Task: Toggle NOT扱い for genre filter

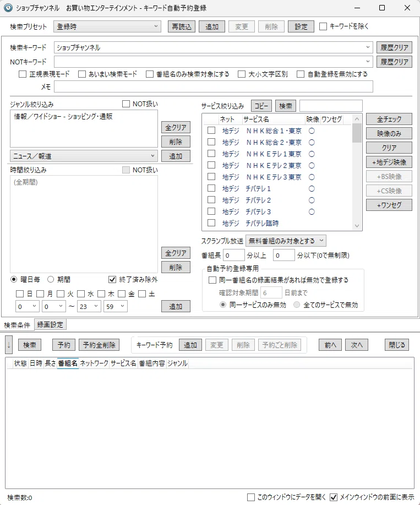Action: click(x=126, y=104)
